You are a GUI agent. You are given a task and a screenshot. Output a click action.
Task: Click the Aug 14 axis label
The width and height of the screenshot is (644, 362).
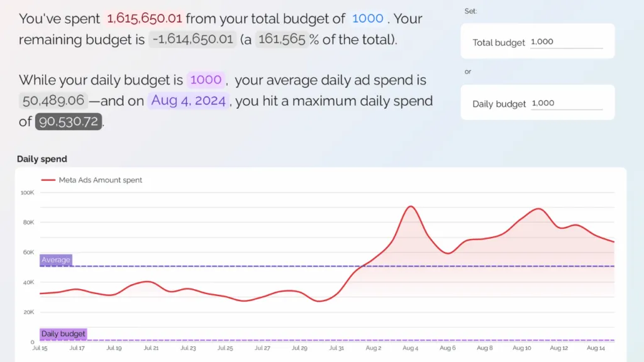click(596, 348)
